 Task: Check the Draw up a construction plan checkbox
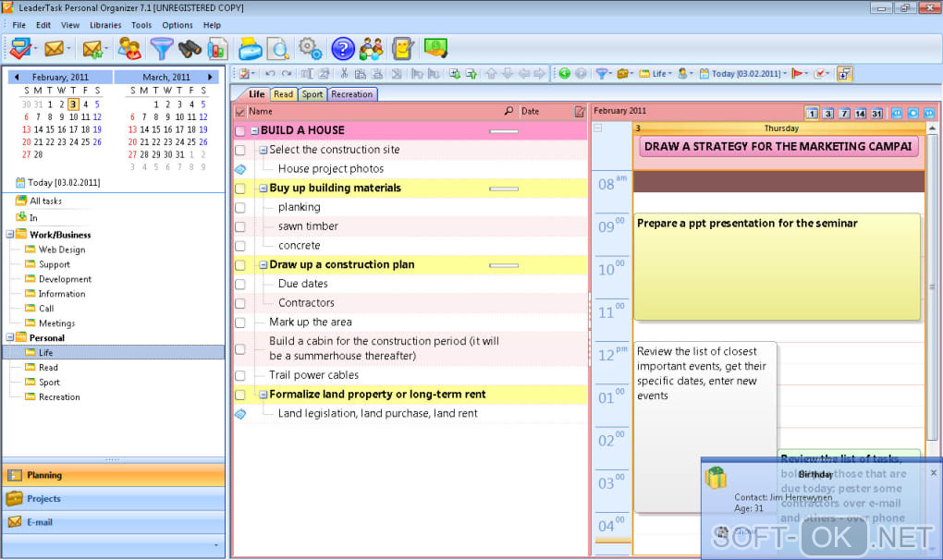coord(240,265)
